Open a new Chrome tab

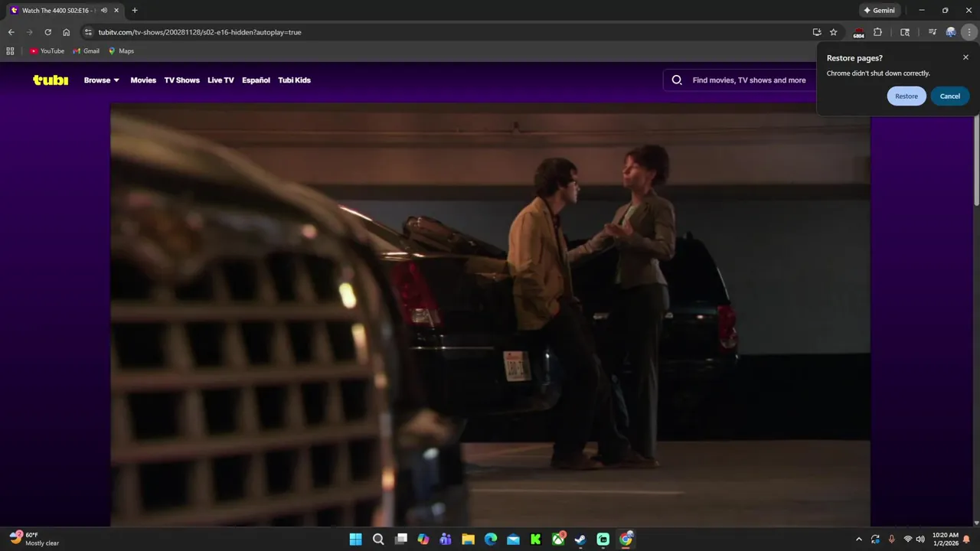(x=135, y=11)
